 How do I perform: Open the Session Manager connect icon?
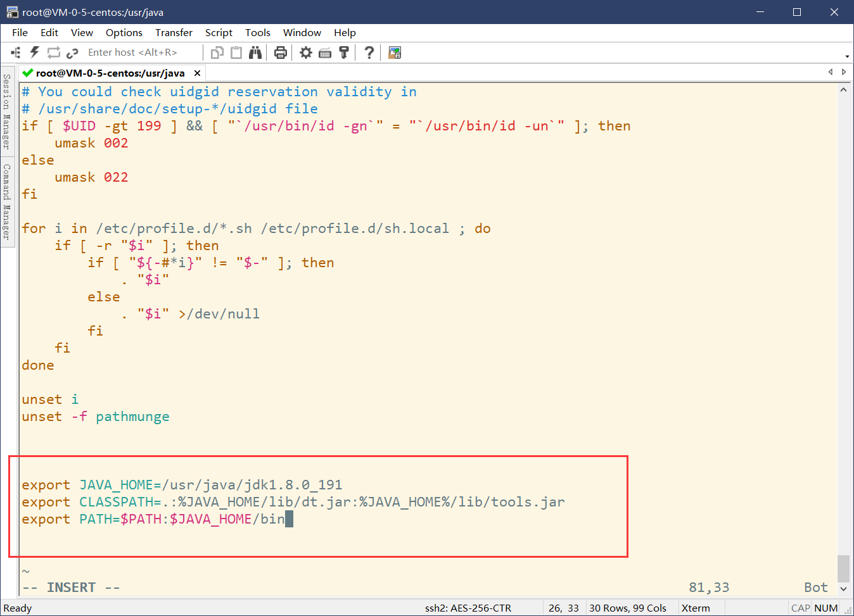(16, 53)
